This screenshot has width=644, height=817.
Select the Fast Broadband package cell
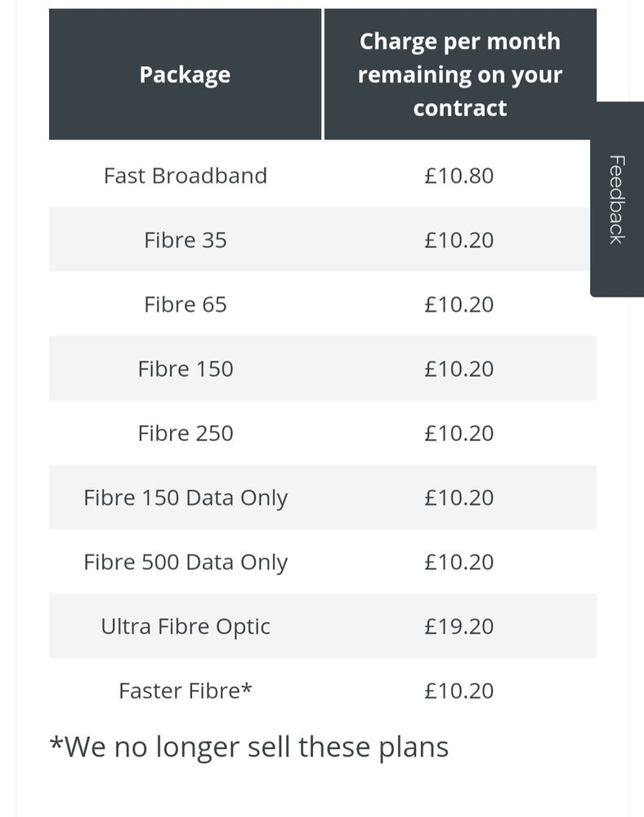point(186,176)
